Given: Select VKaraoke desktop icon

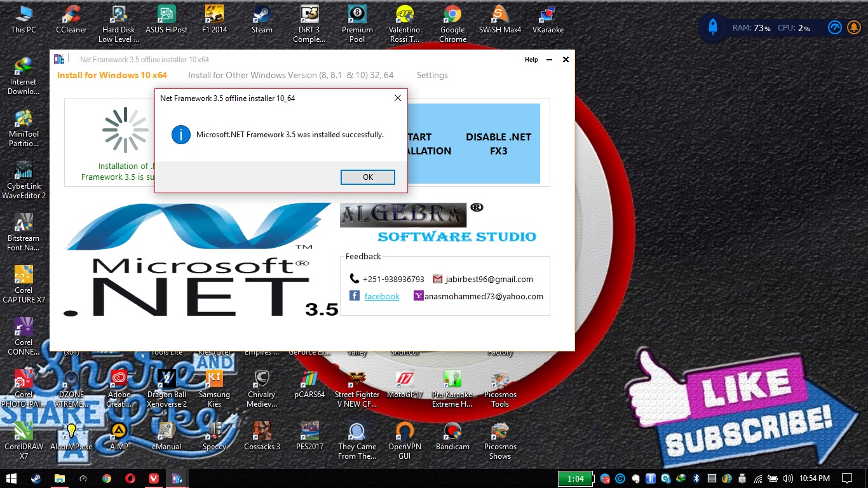Looking at the screenshot, I should [548, 20].
